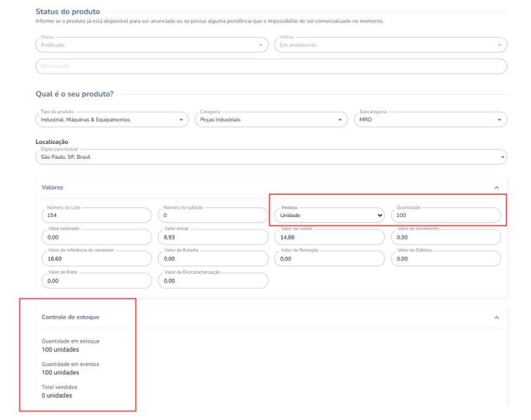Click the Localização label
Screen dimensions: 531x420
52,142
